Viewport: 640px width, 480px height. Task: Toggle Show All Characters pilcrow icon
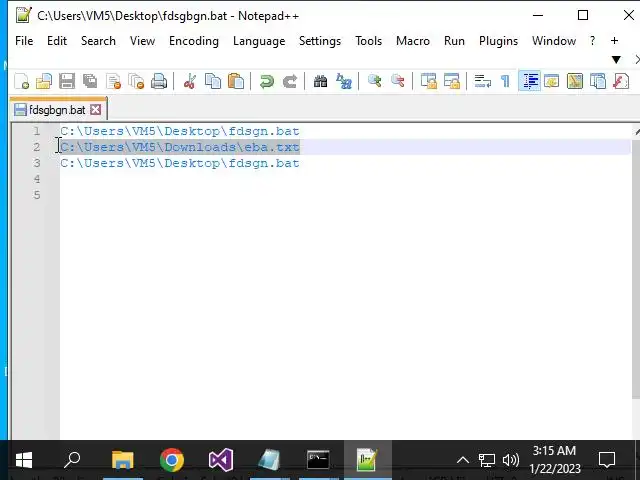coord(505,81)
